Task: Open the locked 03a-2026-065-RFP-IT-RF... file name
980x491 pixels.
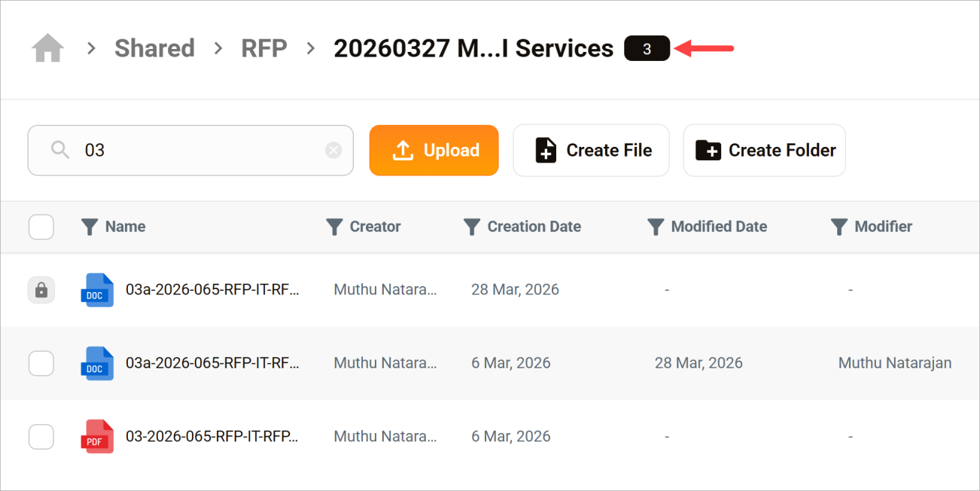Action: coord(212,290)
